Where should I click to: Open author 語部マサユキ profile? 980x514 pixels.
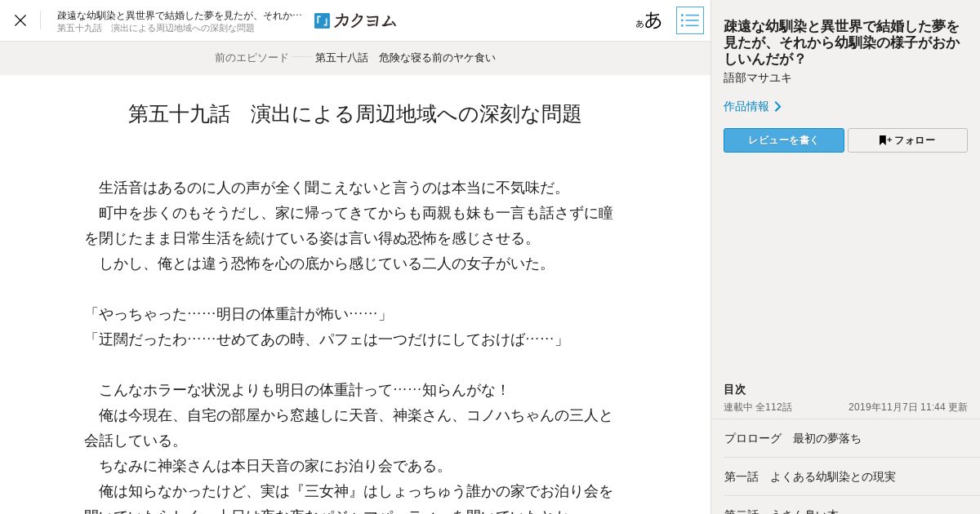tap(758, 78)
